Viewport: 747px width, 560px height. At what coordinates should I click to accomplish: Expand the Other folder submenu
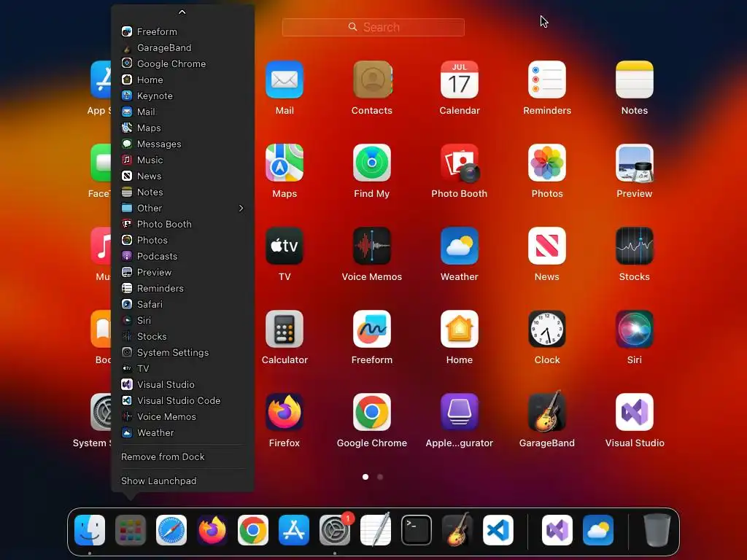point(182,208)
